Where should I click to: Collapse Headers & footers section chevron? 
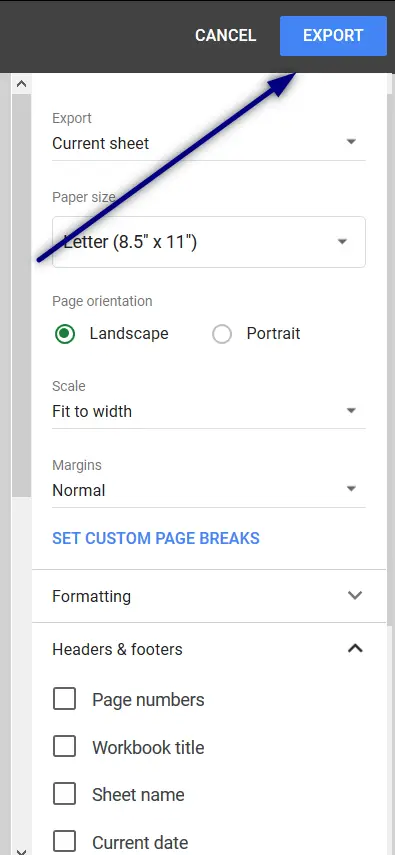pos(355,648)
